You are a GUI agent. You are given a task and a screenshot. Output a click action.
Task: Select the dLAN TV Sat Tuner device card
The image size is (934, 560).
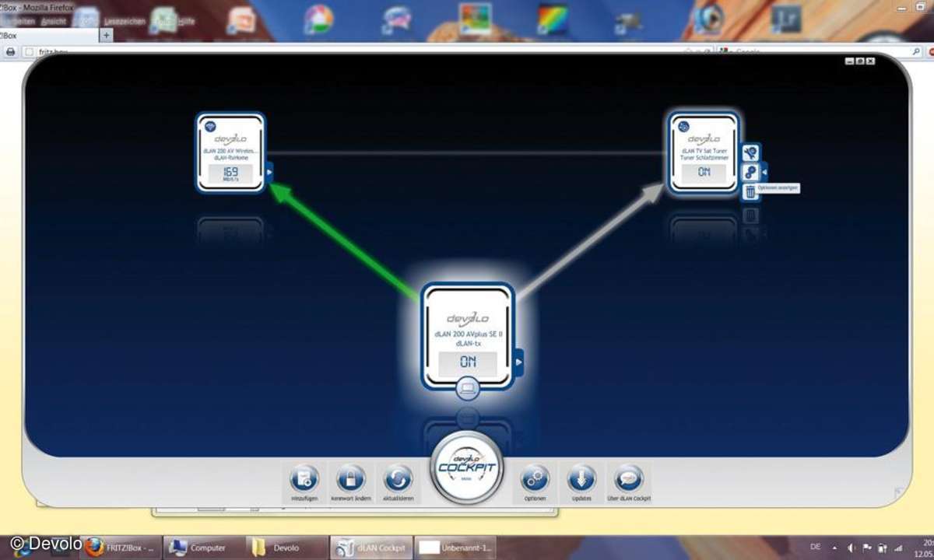coord(704,152)
